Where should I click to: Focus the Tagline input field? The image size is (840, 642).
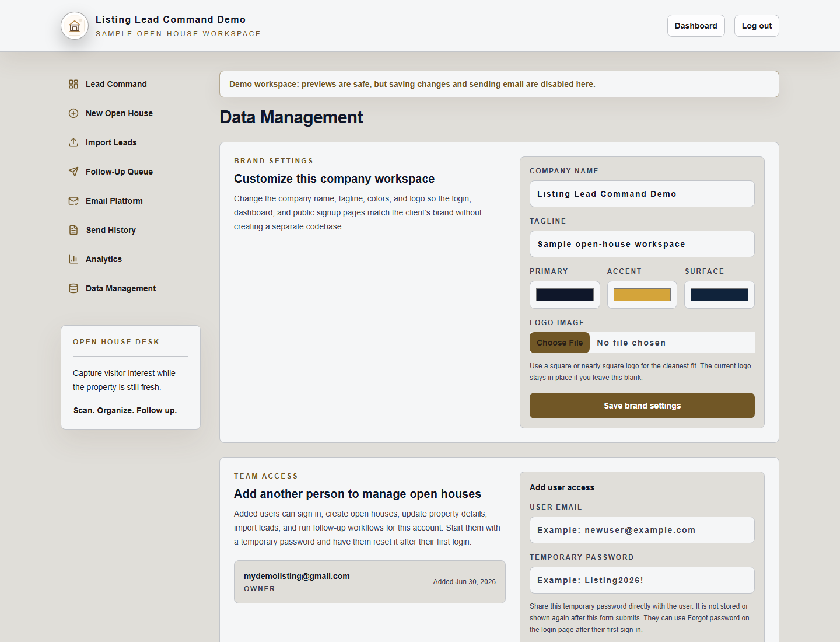coord(642,244)
